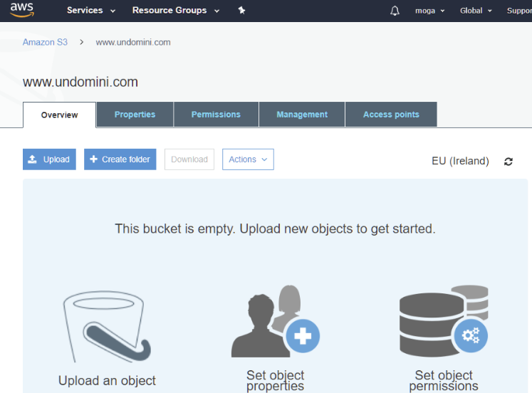The height and width of the screenshot is (393, 532).
Task: Expand the Resource Groups menu
Action: [176, 11]
